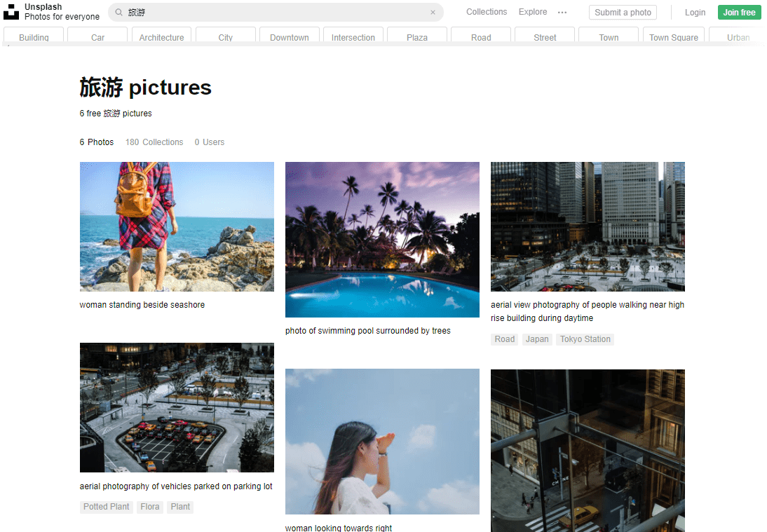Click the Join free button
The image size is (767, 532).
[x=739, y=13]
